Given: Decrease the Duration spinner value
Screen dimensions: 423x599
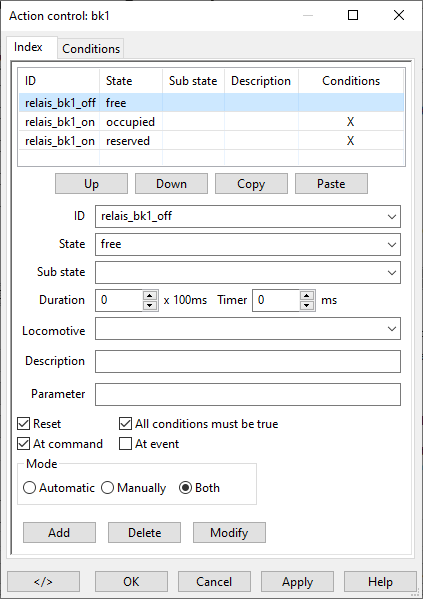Looking at the screenshot, I should (x=150, y=305).
